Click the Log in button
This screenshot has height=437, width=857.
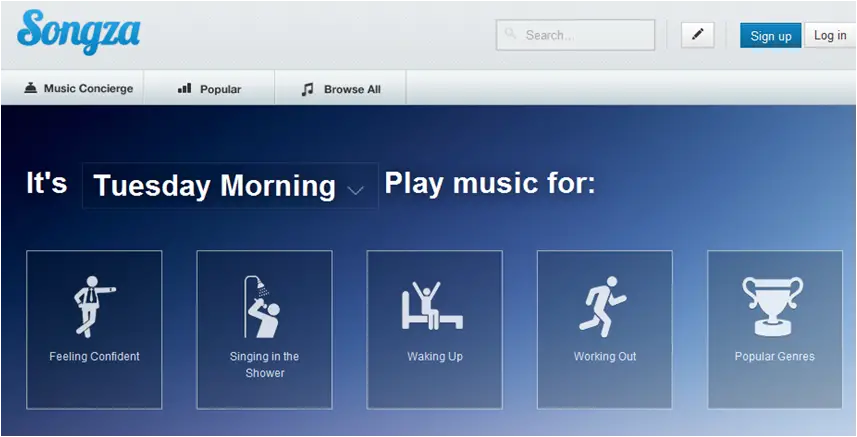tap(830, 35)
